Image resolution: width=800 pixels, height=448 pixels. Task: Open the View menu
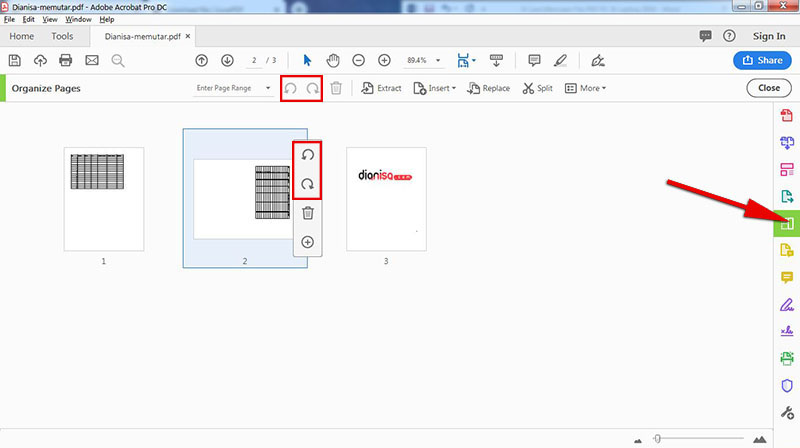coord(49,19)
